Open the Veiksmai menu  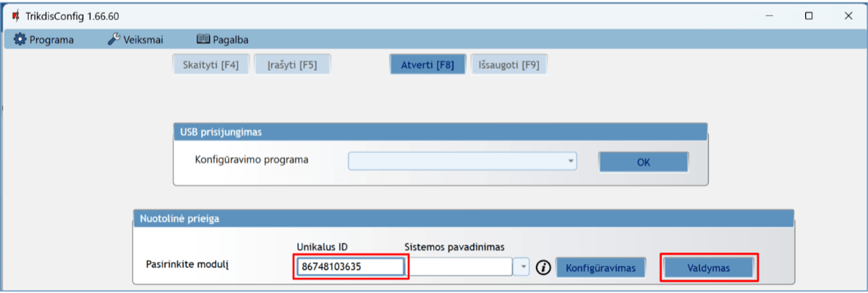pyautogui.click(x=138, y=40)
